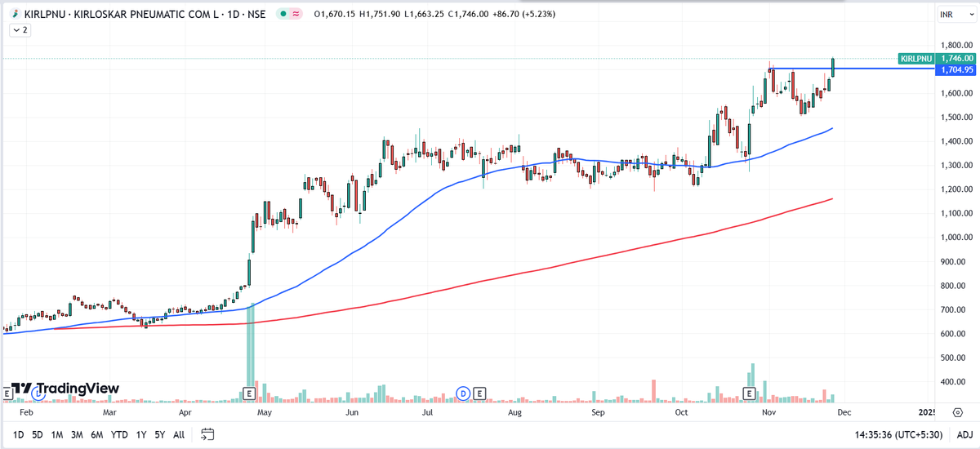Select the 5Y time range

click(x=160, y=434)
